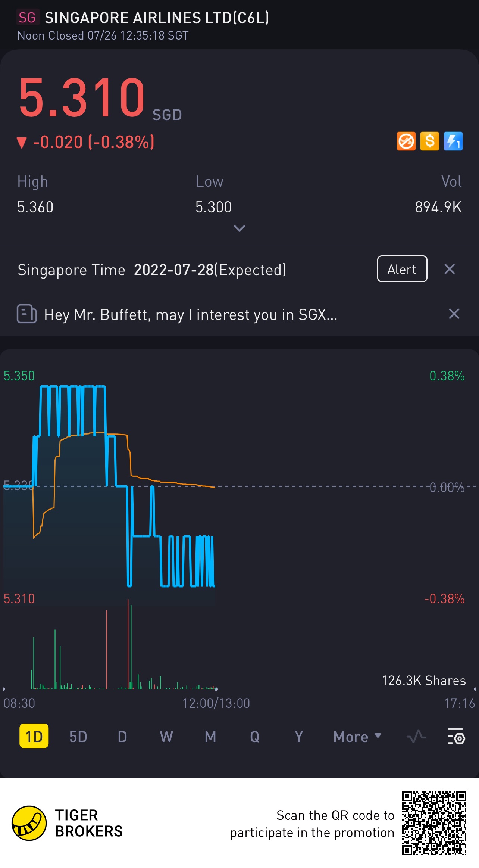This screenshot has height=868, width=479.
Task: Switch to the Q quarterly chart tab
Action: pos(254,737)
